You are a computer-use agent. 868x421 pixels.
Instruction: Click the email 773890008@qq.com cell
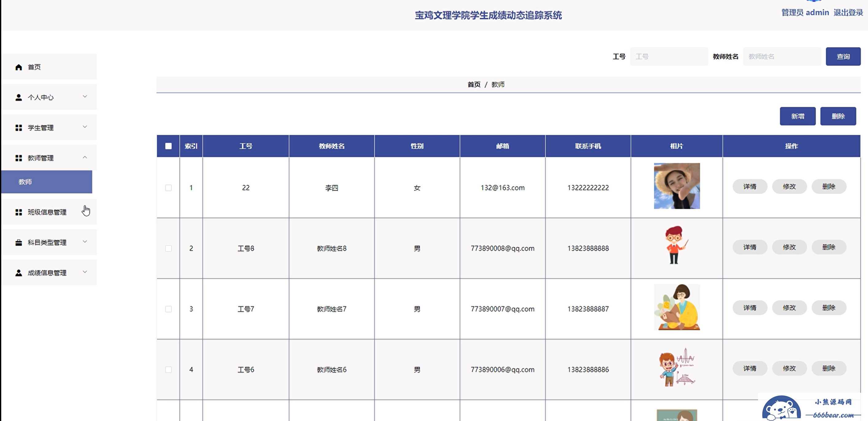pyautogui.click(x=502, y=248)
